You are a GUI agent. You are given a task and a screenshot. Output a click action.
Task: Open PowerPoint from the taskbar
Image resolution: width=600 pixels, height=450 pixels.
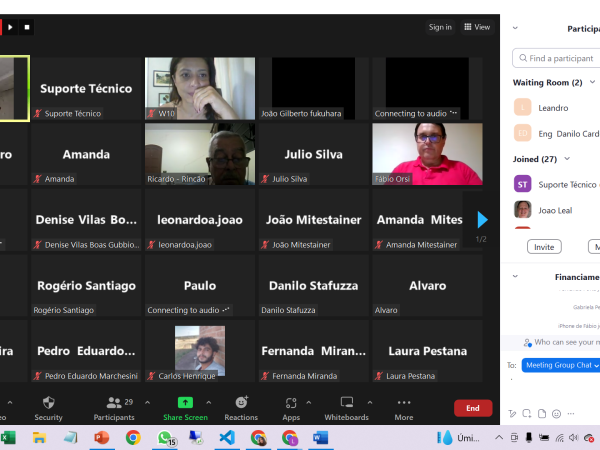click(x=101, y=438)
